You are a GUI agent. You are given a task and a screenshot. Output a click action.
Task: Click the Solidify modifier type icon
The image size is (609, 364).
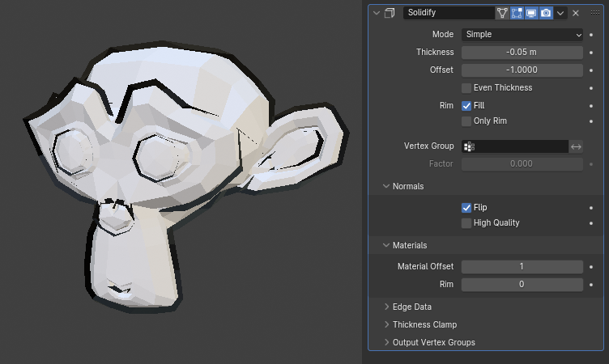(390, 13)
